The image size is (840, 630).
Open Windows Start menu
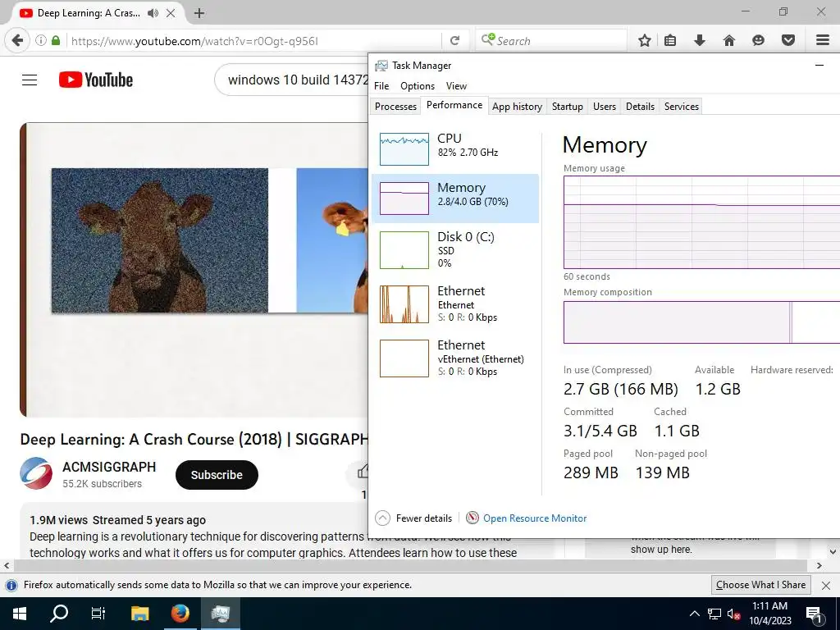point(20,614)
